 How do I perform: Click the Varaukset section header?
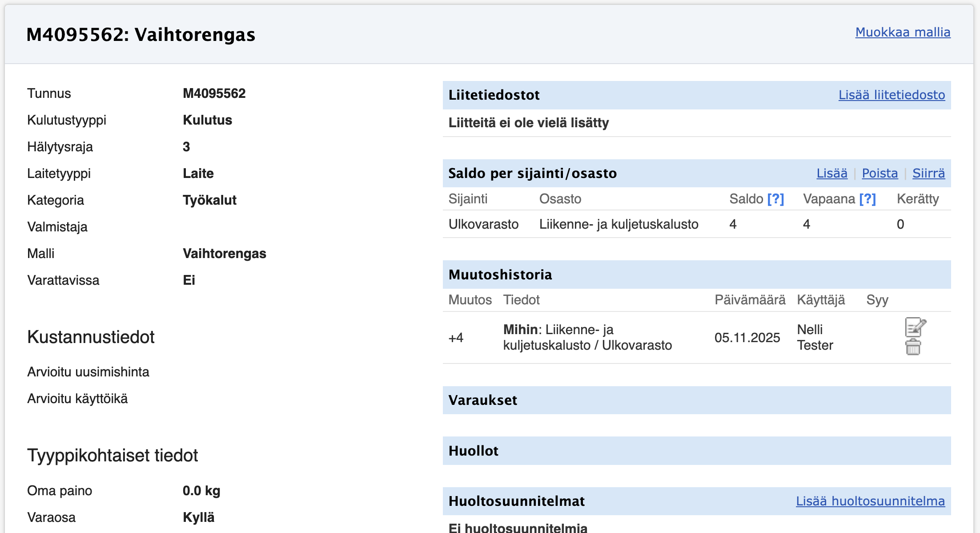(483, 400)
